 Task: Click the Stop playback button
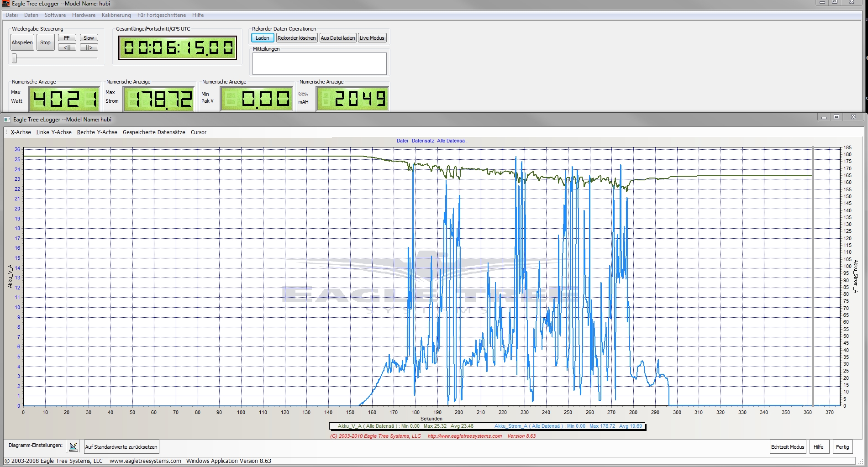[x=45, y=42]
